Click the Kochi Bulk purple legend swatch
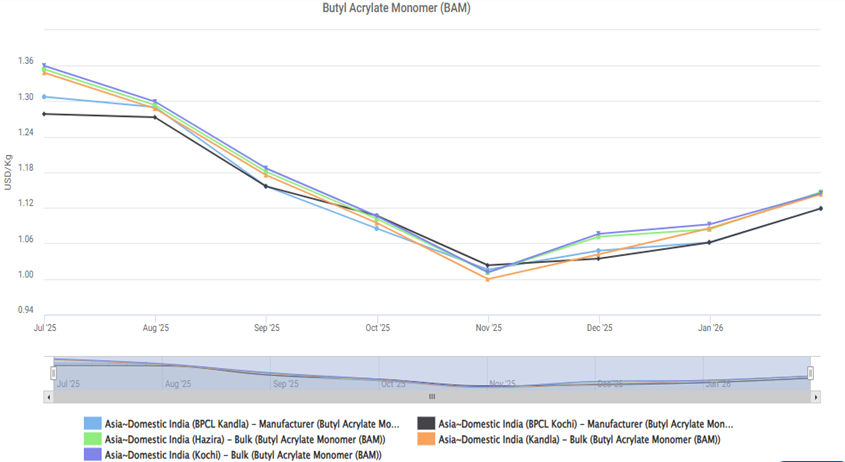The image size is (845, 462). 93,455
